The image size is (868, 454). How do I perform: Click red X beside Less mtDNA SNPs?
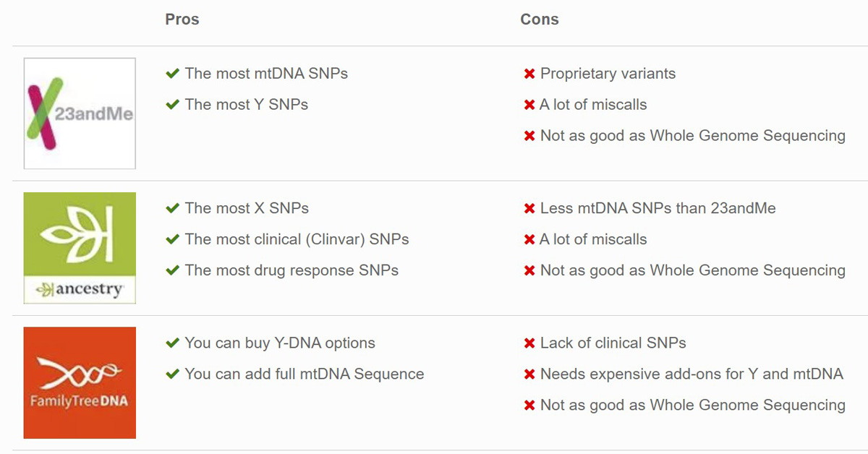[529, 209]
